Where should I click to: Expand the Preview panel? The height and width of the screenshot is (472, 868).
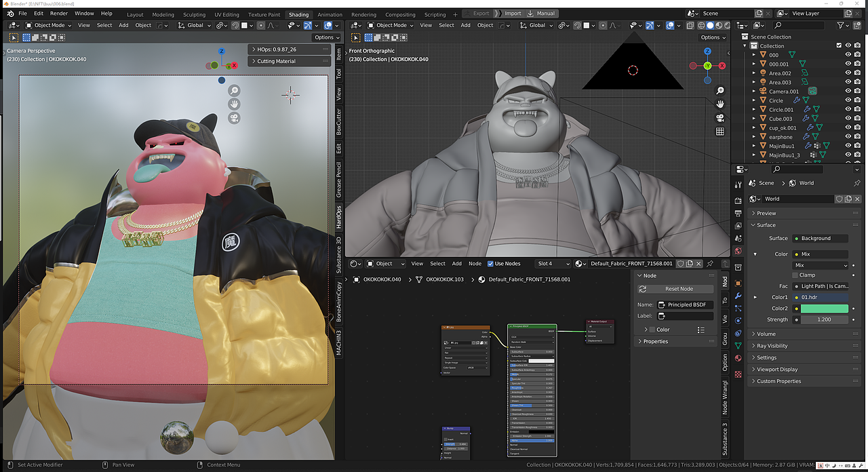point(803,213)
